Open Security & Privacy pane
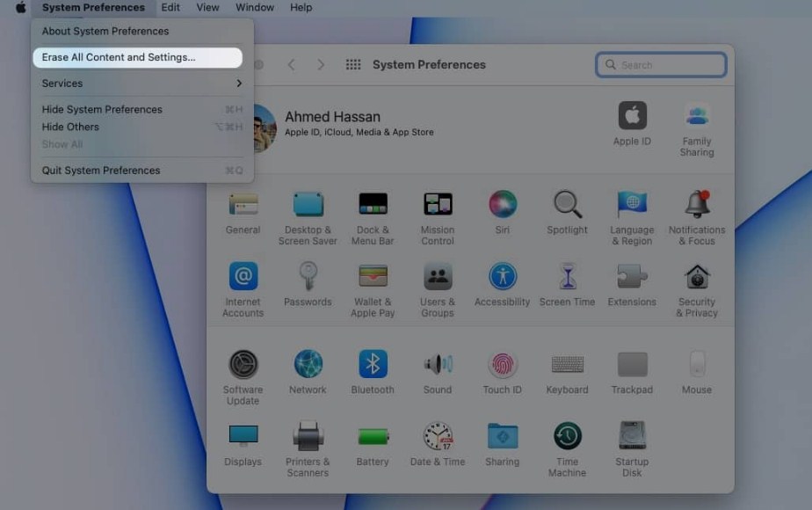The width and height of the screenshot is (812, 510). [x=697, y=289]
